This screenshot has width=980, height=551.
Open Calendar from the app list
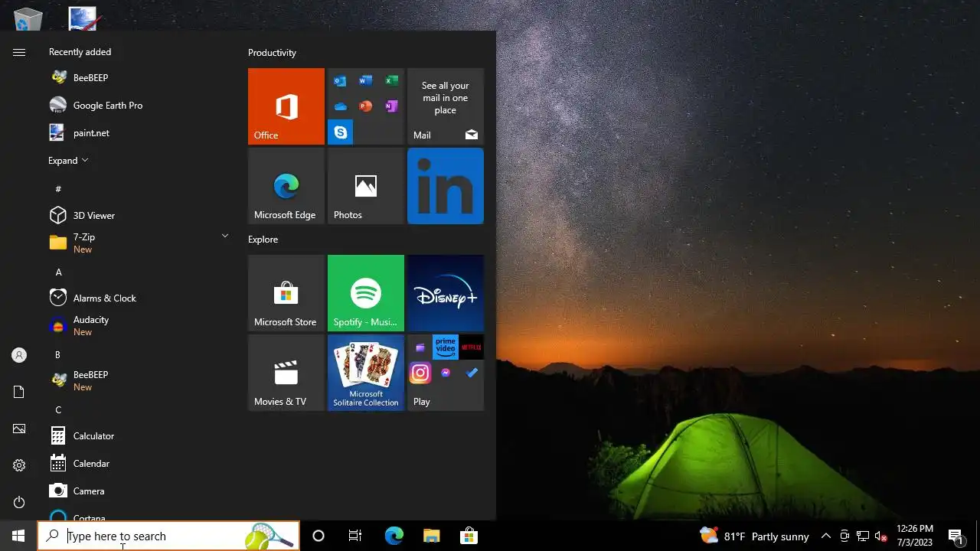pyautogui.click(x=139, y=464)
